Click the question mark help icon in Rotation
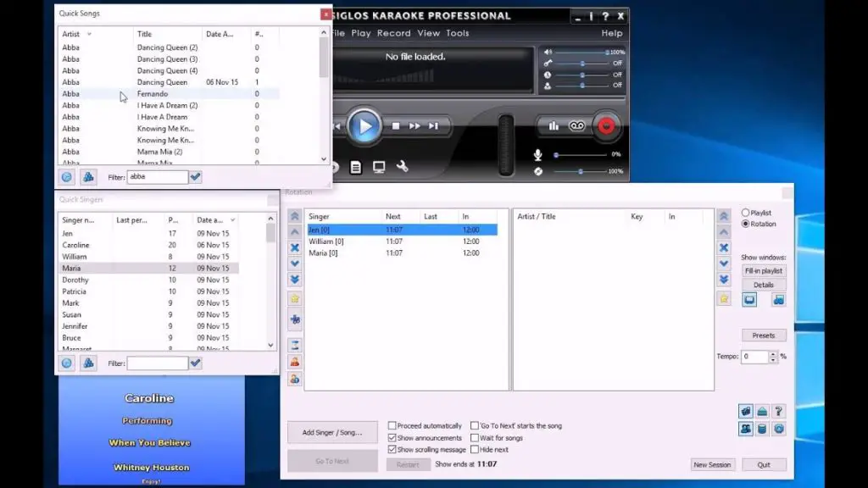The height and width of the screenshot is (488, 868). (x=778, y=411)
